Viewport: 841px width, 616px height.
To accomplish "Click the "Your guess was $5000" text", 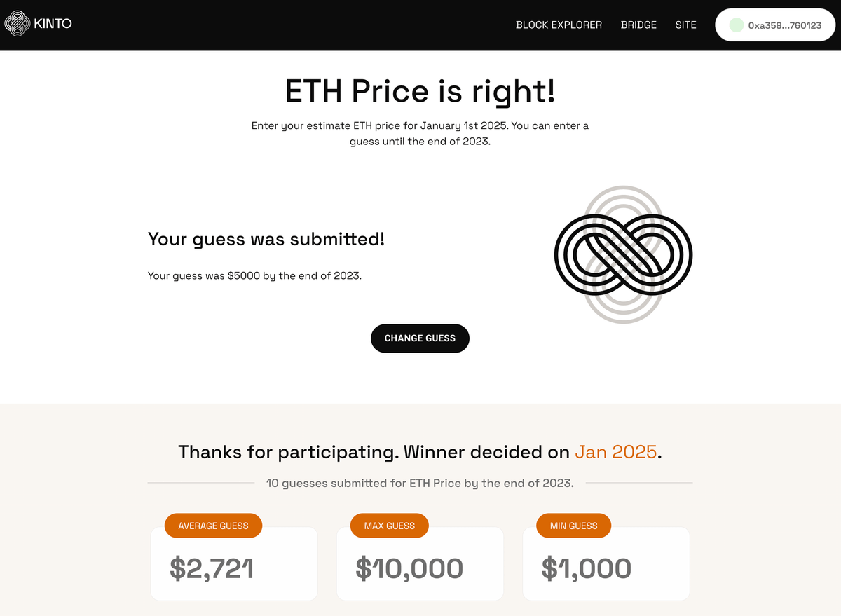I will point(254,275).
